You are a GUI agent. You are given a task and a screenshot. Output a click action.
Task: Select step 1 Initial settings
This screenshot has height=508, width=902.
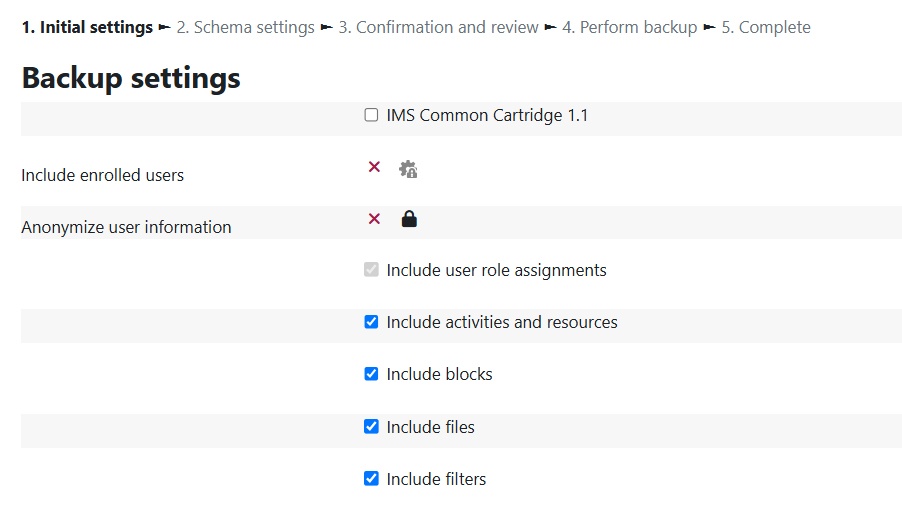(87, 27)
